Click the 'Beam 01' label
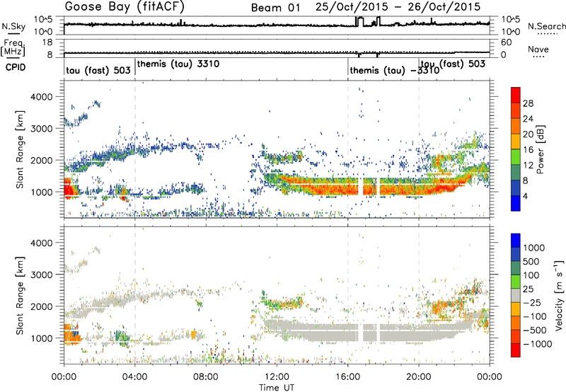Viewport: 566px width, 392px height. tap(275, 8)
